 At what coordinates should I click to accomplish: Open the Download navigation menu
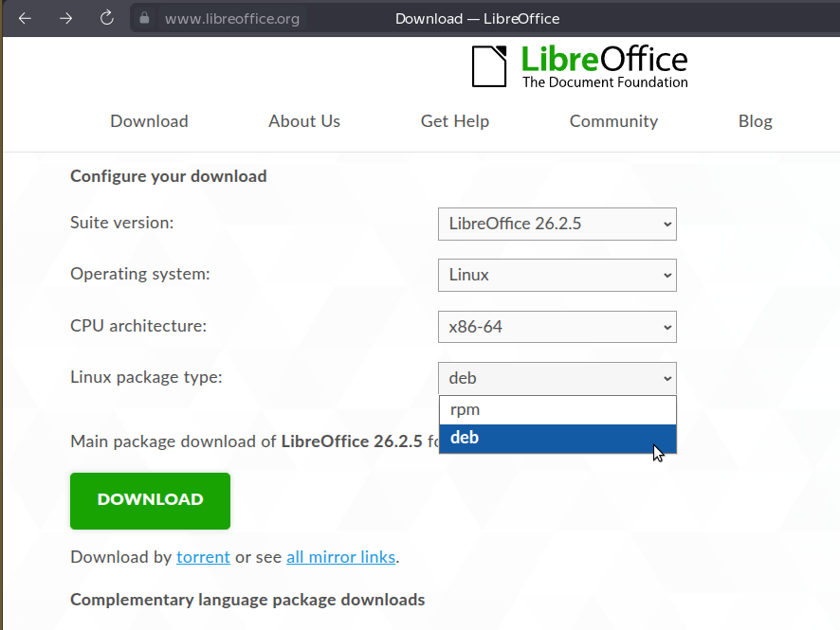pos(149,121)
